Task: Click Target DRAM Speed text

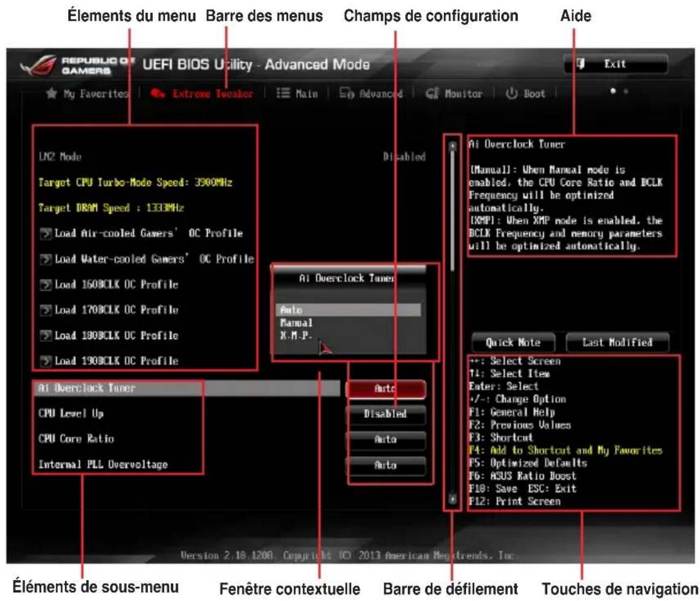Action: 111,208
